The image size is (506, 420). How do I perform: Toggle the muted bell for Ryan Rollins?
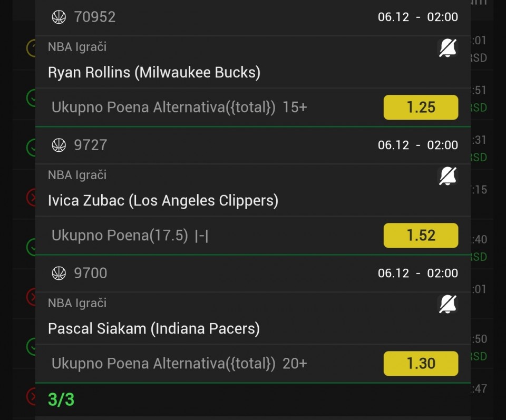coord(447,48)
